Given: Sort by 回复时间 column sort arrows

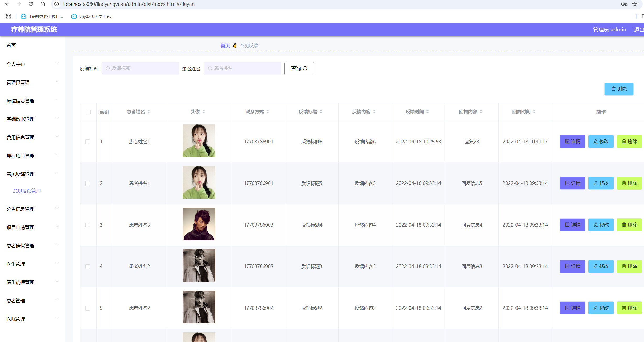Looking at the screenshot, I should (x=534, y=112).
